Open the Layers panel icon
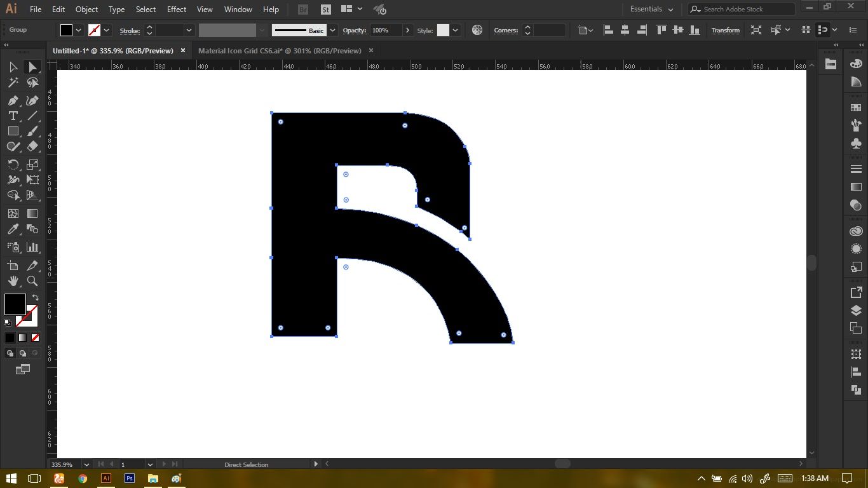 coord(856,311)
